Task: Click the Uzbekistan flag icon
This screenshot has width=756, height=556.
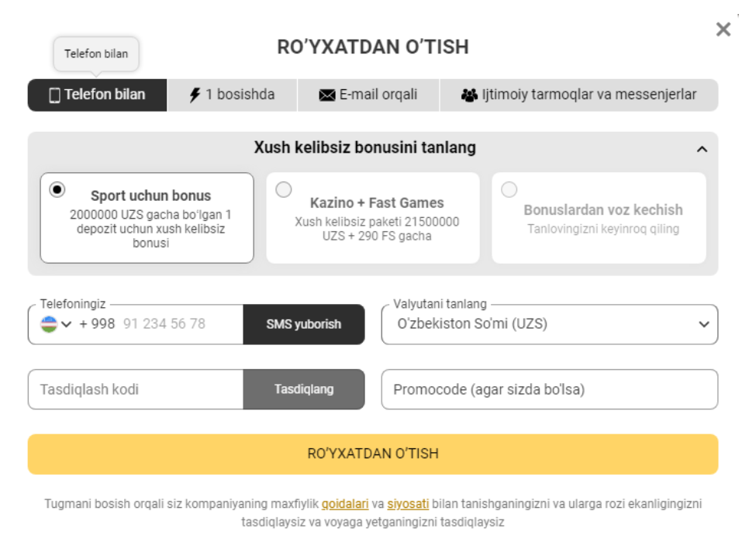Action: tap(49, 323)
